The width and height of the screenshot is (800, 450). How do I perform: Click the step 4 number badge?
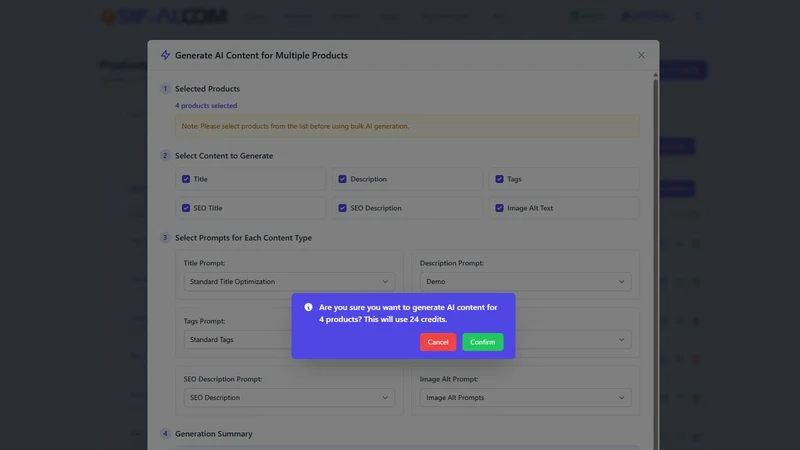coord(165,434)
